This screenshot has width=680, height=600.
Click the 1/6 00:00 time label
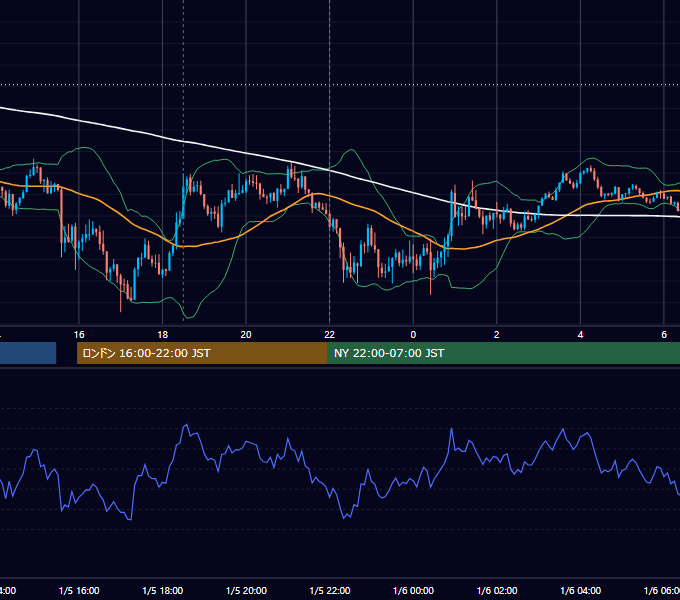click(x=413, y=590)
